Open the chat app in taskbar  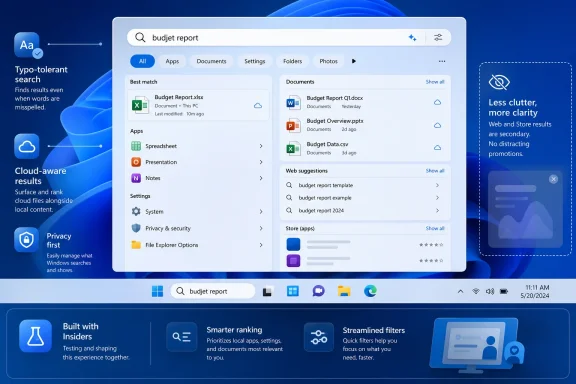click(x=318, y=291)
